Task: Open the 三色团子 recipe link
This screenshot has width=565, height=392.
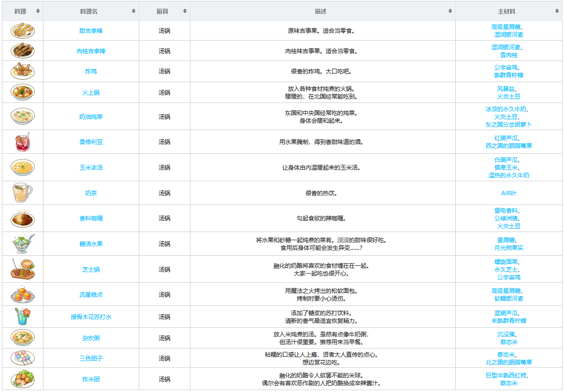Action: 91,358
